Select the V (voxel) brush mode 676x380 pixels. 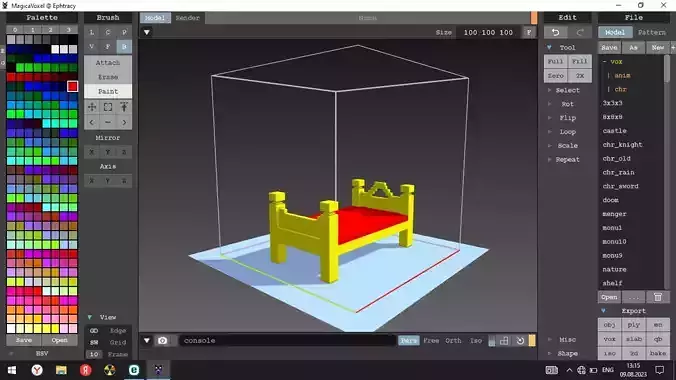coord(91,47)
